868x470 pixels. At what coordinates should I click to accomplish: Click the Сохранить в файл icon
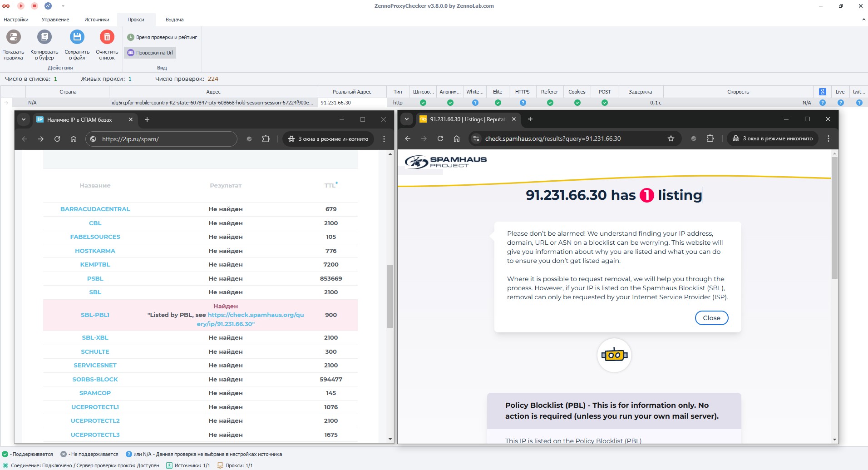point(77,37)
